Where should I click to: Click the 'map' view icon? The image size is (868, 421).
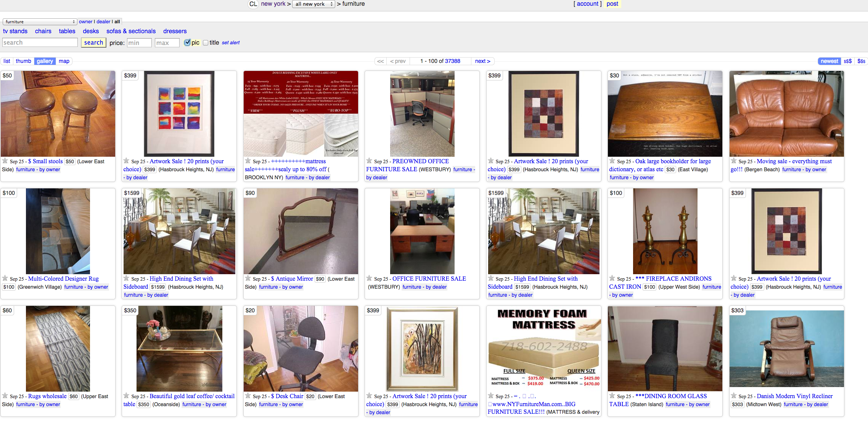(x=64, y=61)
